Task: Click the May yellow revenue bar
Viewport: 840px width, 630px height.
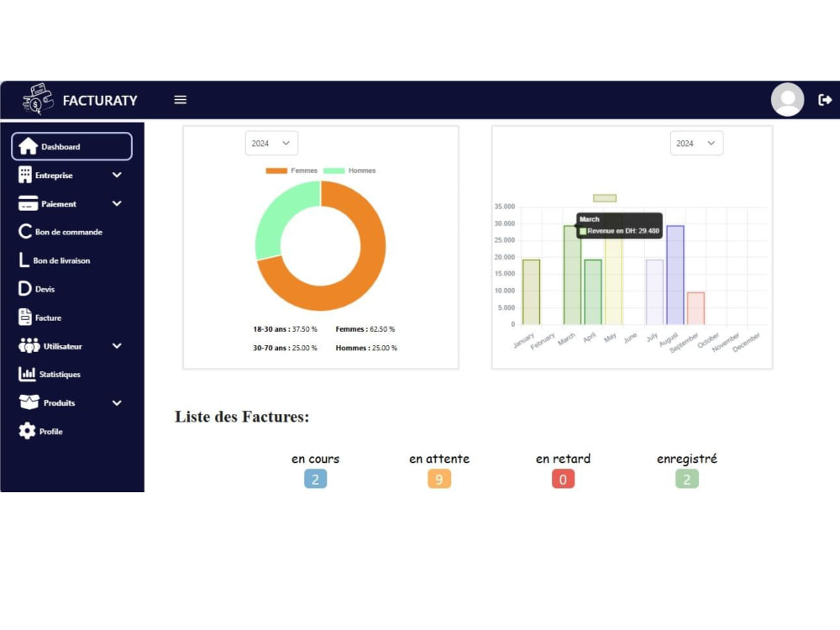Action: coord(613,281)
